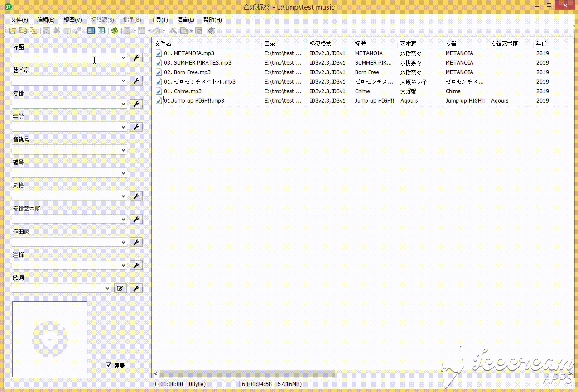Click the Open Folder toolbar icon

(x=13, y=31)
